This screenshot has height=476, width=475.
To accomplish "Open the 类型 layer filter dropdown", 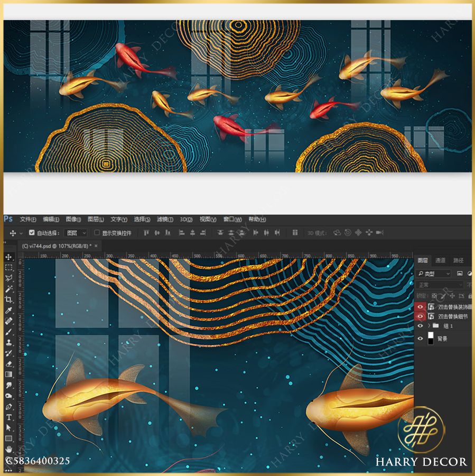I will (x=433, y=273).
